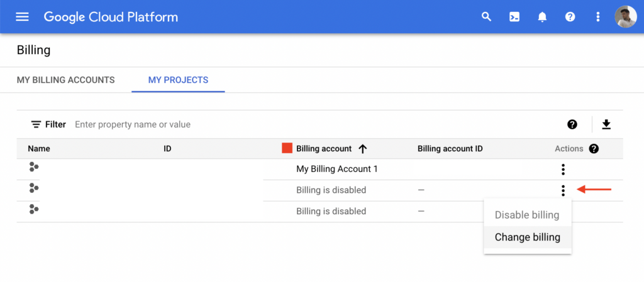Screen dimensions: 644x282
Task: Sort by Billing account column header
Action: (x=324, y=149)
